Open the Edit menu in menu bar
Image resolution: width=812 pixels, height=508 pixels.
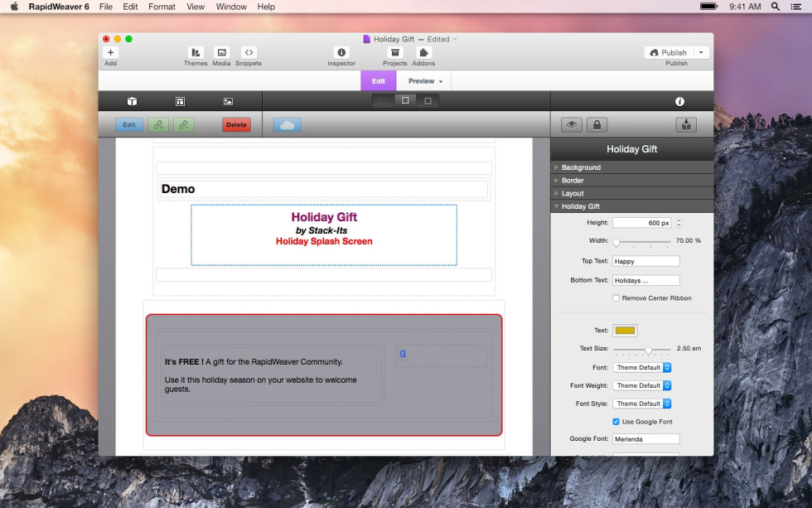point(130,7)
